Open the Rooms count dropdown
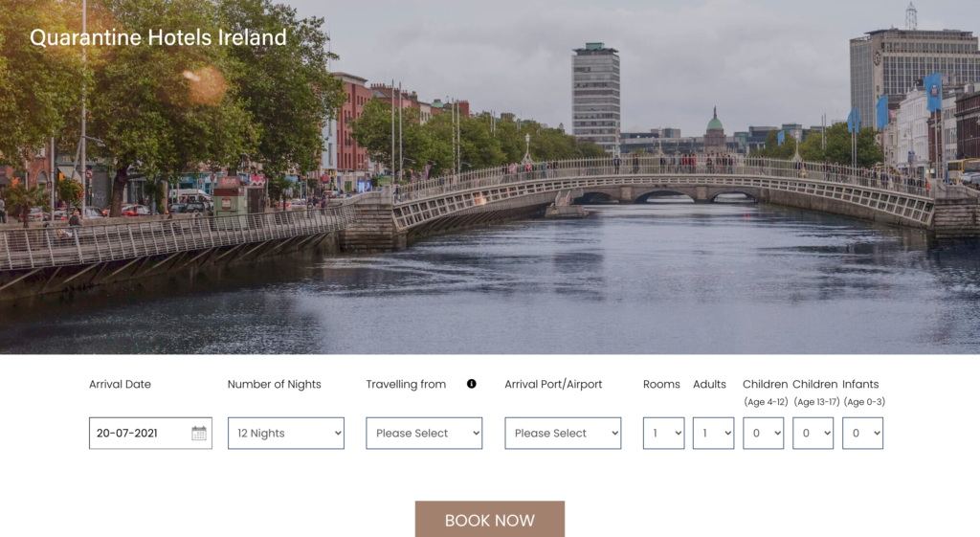This screenshot has width=980, height=537. (664, 434)
